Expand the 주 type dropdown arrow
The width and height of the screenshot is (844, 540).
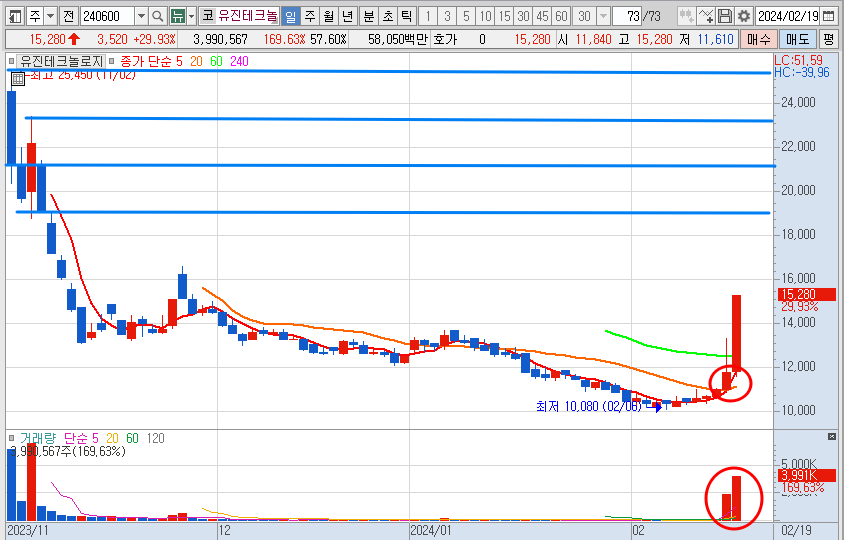(x=51, y=16)
